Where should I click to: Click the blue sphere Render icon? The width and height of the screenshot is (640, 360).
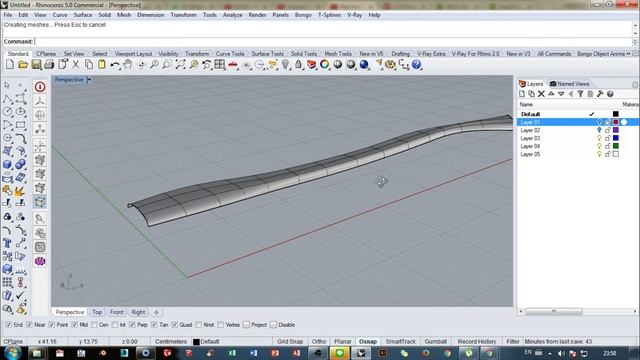pyautogui.click(x=364, y=64)
